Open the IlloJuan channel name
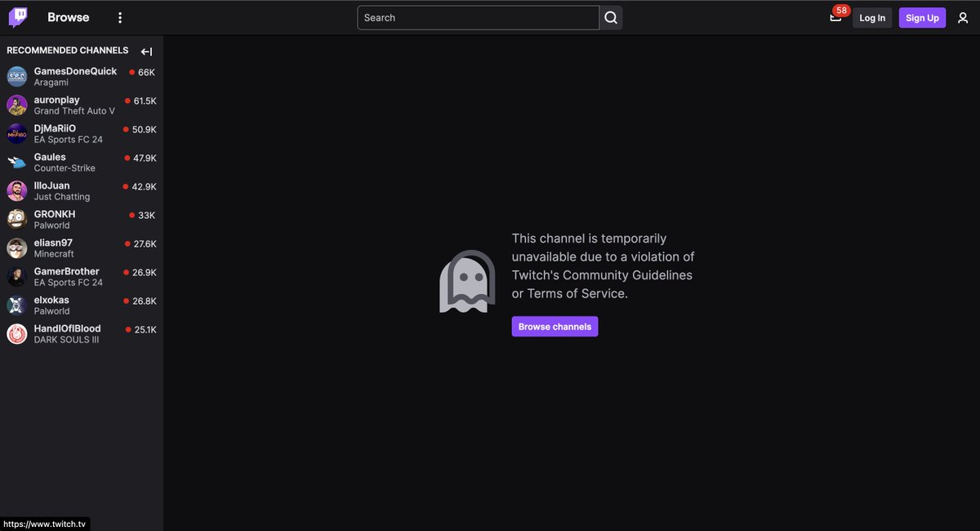 (52, 185)
